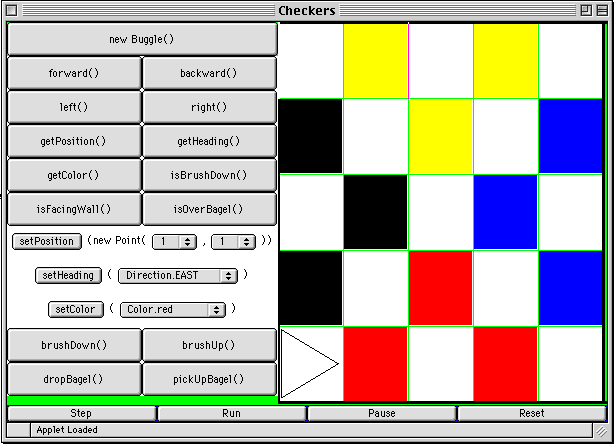Toggle brush down with brushDown()
Viewport: 614px width, 445px height.
(74, 345)
